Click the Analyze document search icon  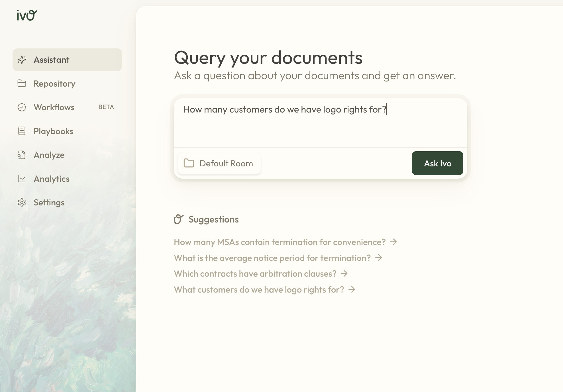pyautogui.click(x=22, y=155)
